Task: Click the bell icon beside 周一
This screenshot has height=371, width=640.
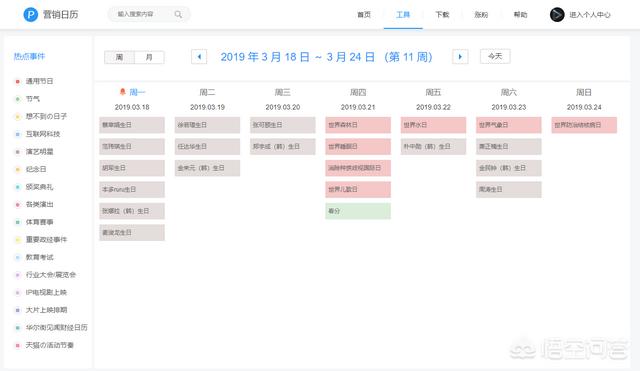Action: coord(122,92)
